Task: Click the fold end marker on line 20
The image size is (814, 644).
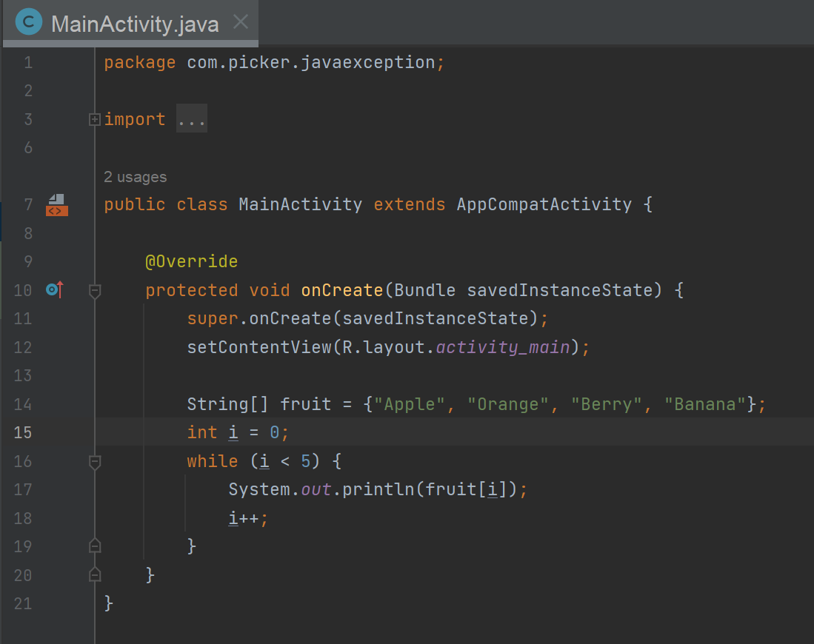Action: pos(95,574)
